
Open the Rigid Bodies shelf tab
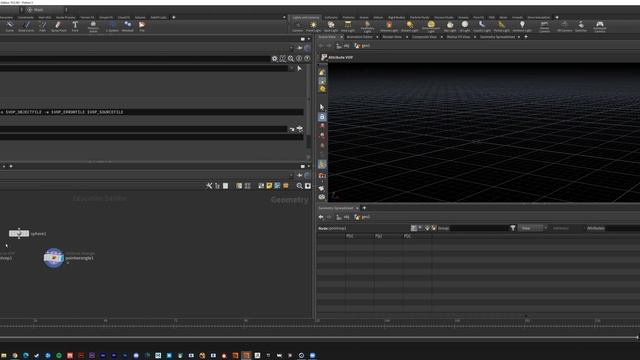[x=396, y=18]
